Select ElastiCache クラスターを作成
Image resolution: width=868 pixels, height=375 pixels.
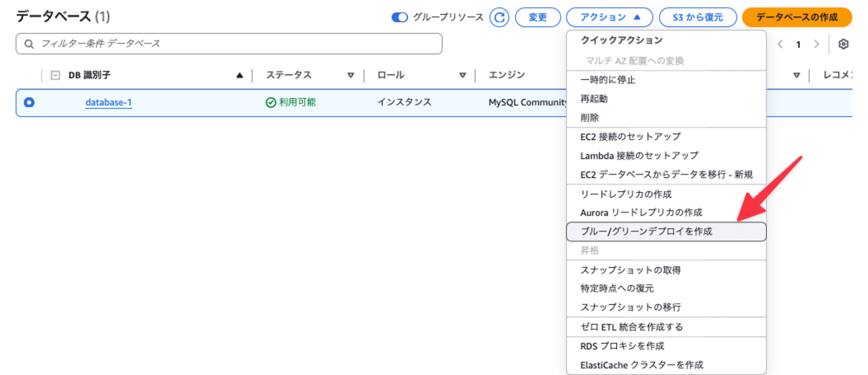click(666, 365)
